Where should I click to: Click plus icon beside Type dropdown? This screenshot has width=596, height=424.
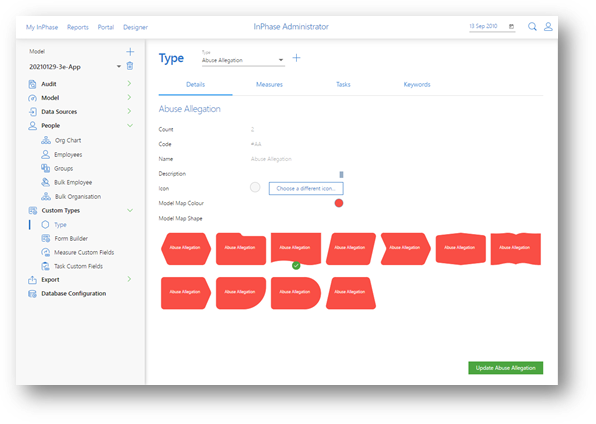296,58
